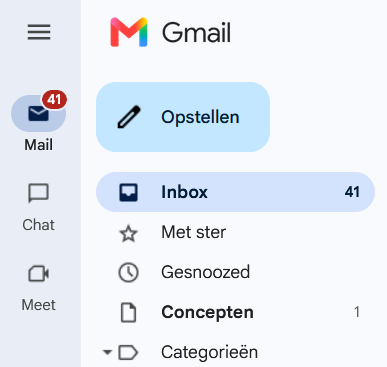The height and width of the screenshot is (367, 387).
Task: Open the hamburger main menu
Action: 39,32
